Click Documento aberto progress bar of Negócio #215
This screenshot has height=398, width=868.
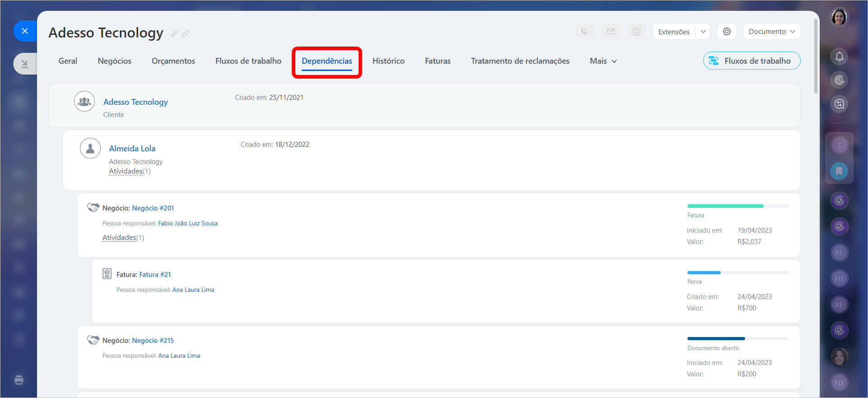click(738, 338)
